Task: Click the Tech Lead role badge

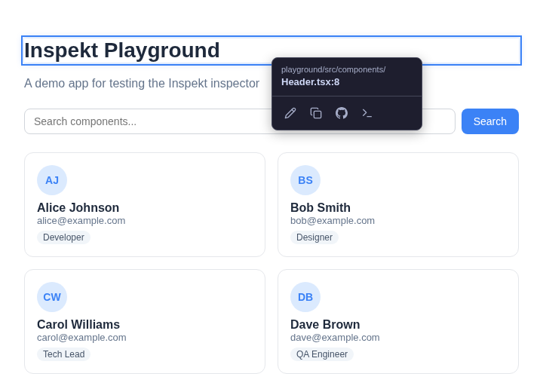Action: pyautogui.click(x=63, y=354)
